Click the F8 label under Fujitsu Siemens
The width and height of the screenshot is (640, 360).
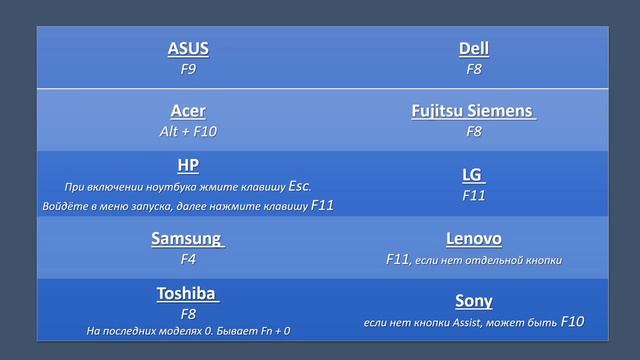coord(474,131)
